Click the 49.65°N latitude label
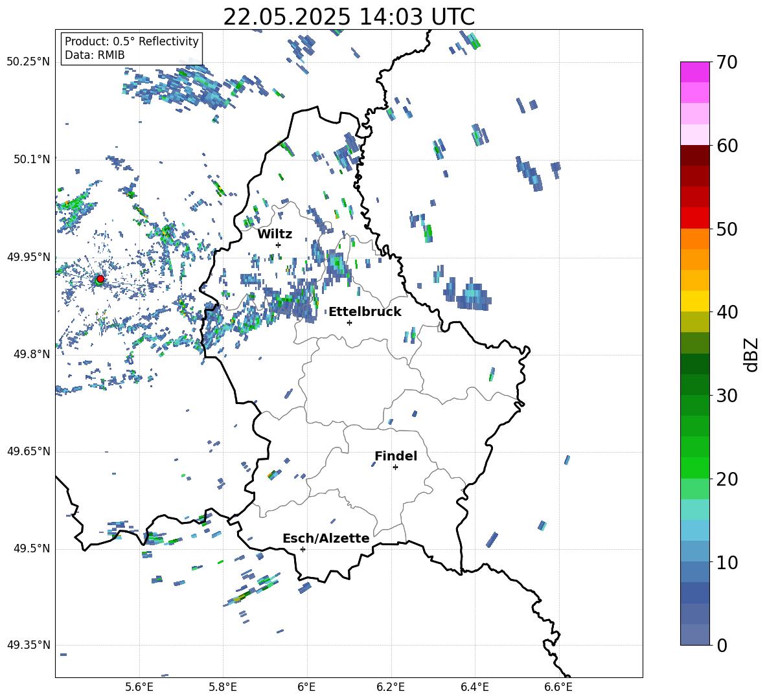This screenshot has width=767, height=700. [x=29, y=451]
